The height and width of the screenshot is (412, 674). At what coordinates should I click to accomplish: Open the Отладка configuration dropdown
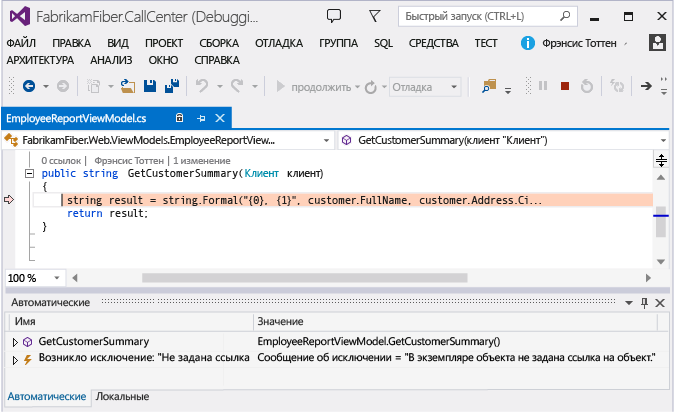[x=425, y=87]
